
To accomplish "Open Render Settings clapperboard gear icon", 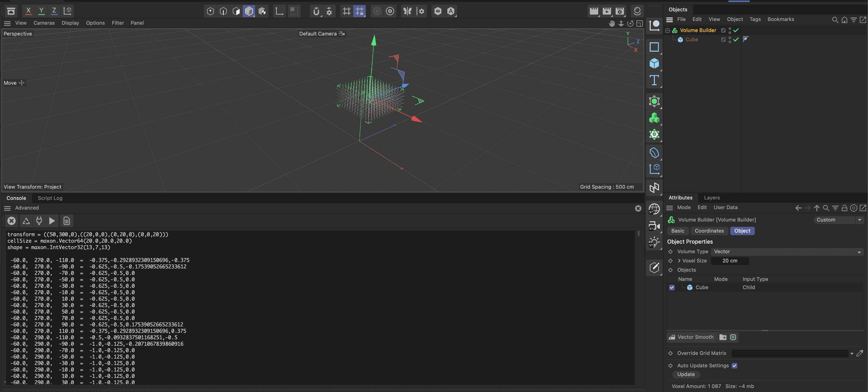I will 620,11.
